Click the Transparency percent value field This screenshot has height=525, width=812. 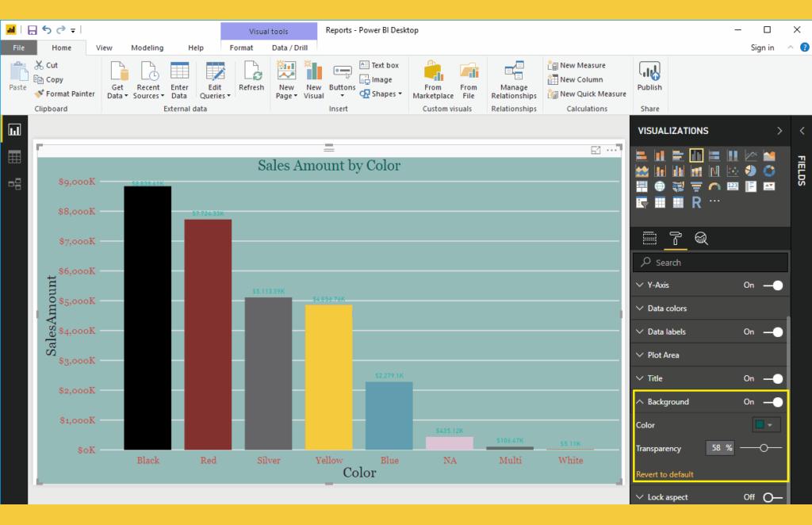click(719, 448)
